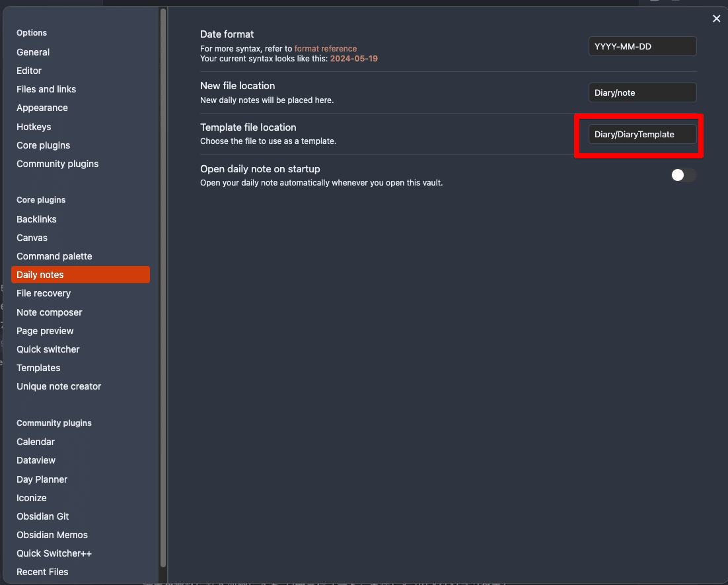Open Calendar community plugin settings
This screenshot has height=585, width=728.
click(x=36, y=442)
